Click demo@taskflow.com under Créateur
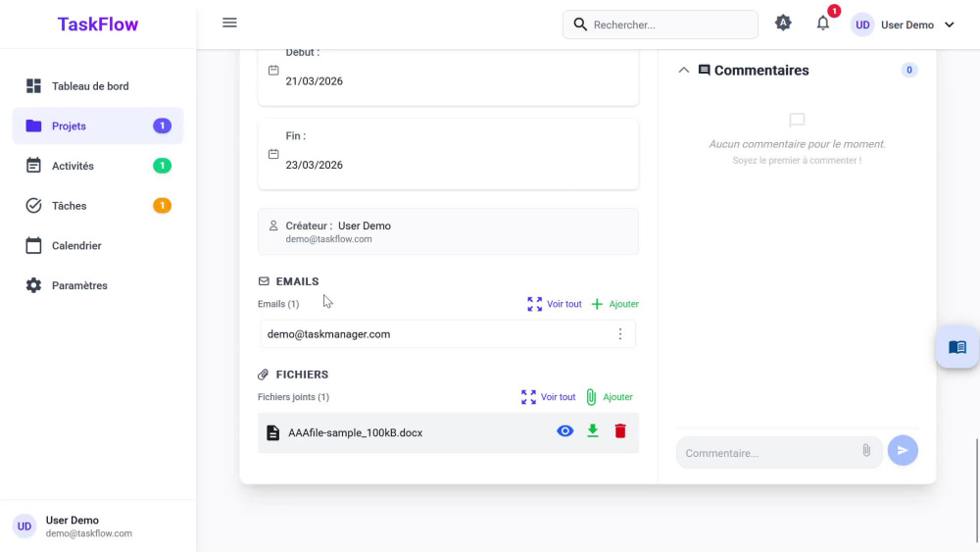Image resolution: width=980 pixels, height=552 pixels. pos(328,239)
